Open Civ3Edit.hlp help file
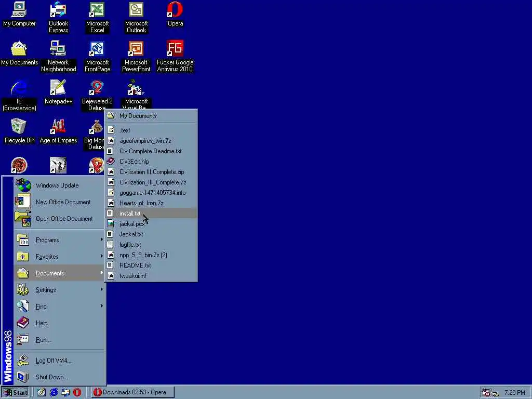Viewport: 532px width, 399px height. tap(151, 162)
